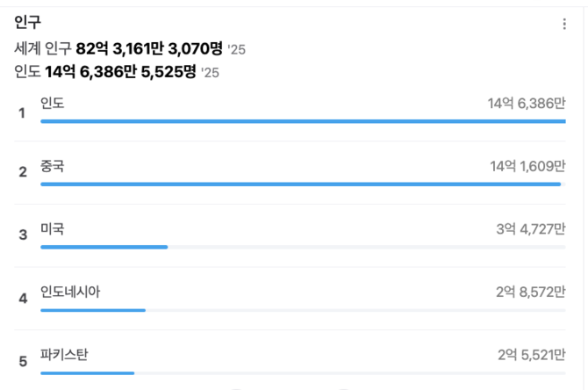588x390 pixels.
Task: Click the blue population bar for 인도네시아
Action: 93,310
